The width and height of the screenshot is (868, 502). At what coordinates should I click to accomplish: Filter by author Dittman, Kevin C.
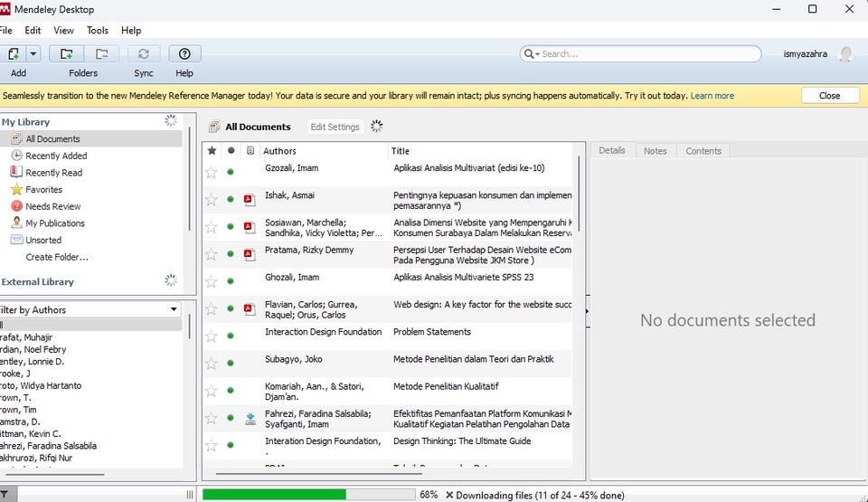(x=31, y=434)
